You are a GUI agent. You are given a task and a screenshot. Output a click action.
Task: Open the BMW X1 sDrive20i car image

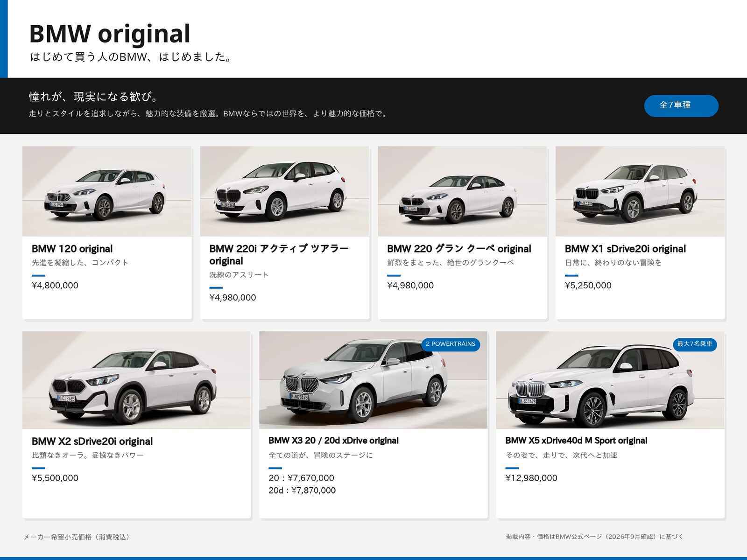640,191
